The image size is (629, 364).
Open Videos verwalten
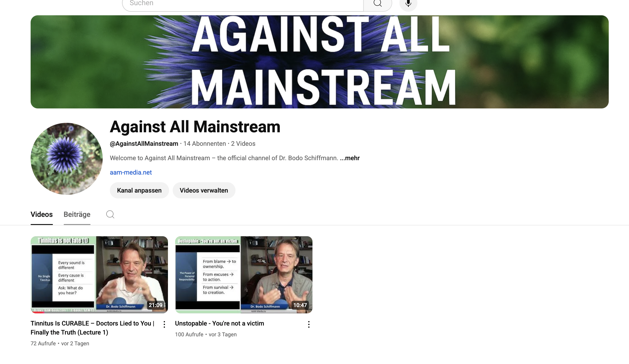[204, 190]
